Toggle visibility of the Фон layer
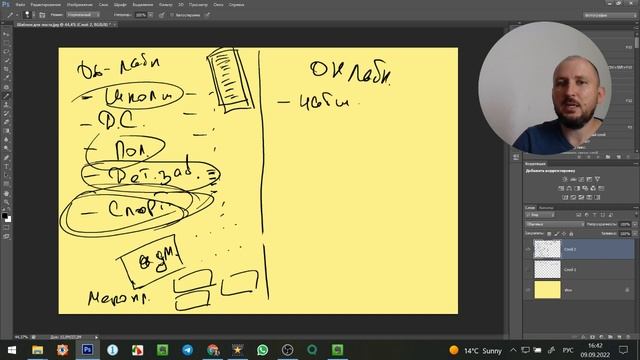640x360 pixels. 528,290
